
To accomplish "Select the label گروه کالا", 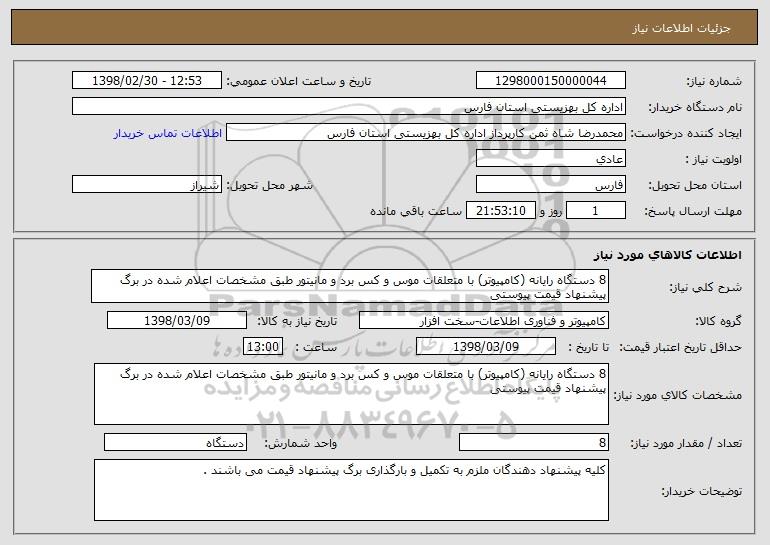I will (718, 322).
